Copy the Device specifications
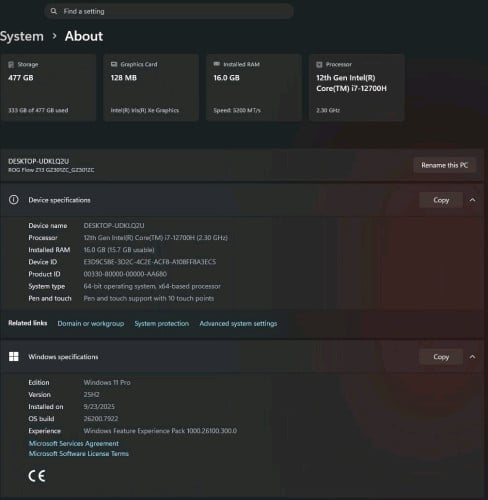This screenshot has height=500, width=488. (x=441, y=200)
